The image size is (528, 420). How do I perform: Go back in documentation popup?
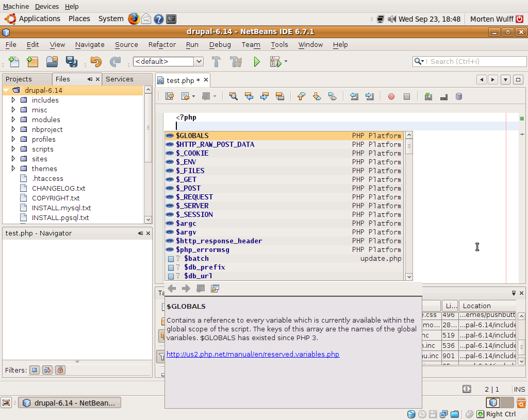172,289
